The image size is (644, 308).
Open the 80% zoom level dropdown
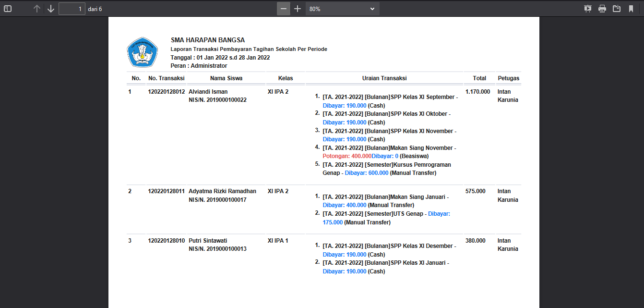click(x=342, y=9)
